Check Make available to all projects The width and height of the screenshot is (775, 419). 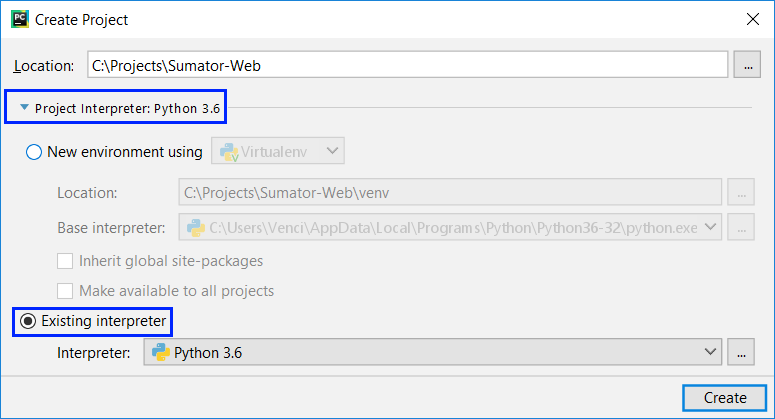[x=65, y=291]
